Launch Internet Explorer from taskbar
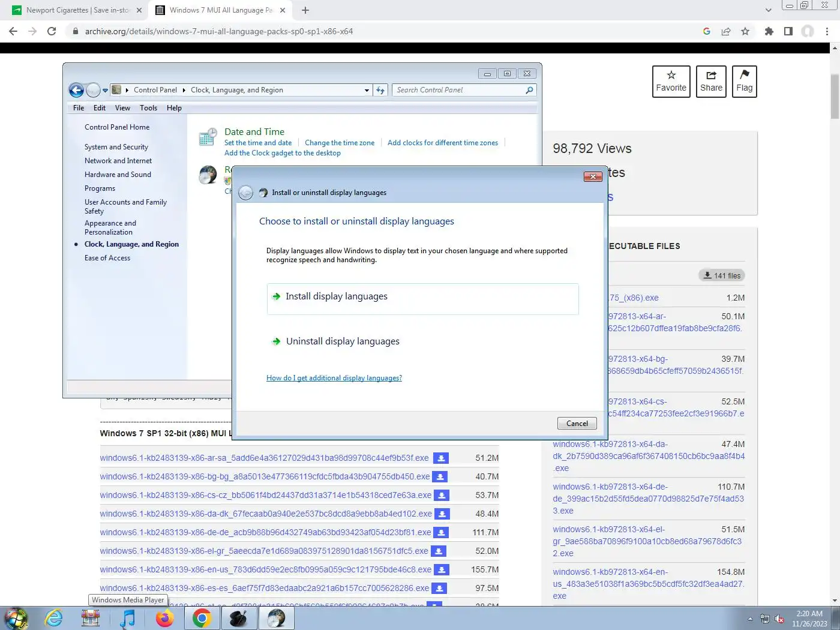 click(x=54, y=619)
